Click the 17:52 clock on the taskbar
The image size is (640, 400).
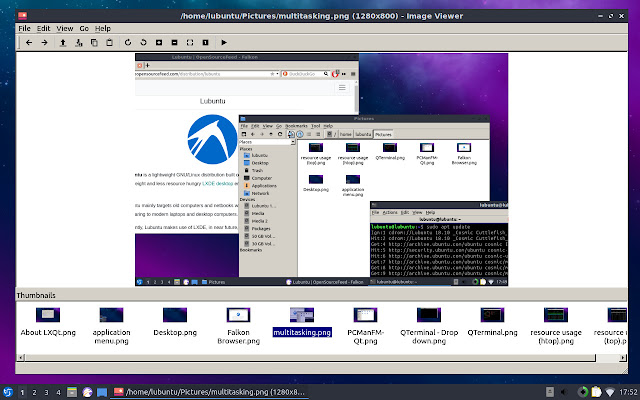tap(628, 392)
